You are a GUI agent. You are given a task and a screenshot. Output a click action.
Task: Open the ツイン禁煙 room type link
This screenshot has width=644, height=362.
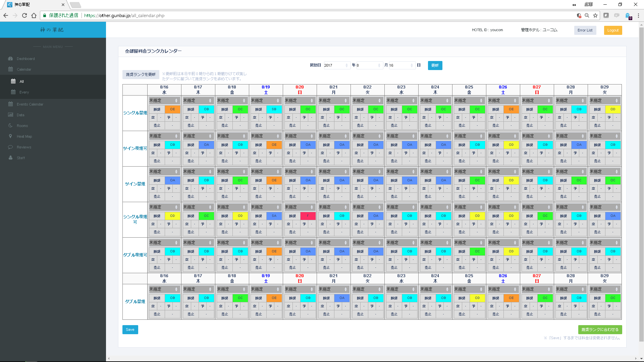pos(135,184)
